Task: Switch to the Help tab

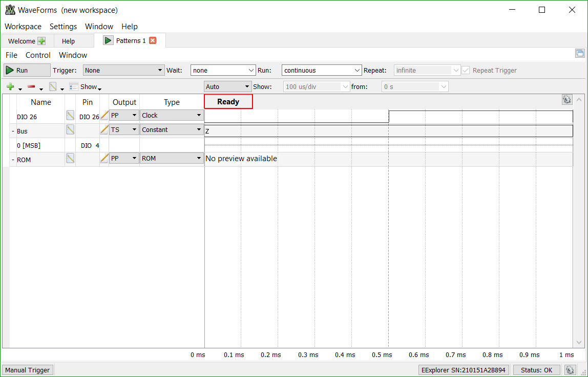Action: pyautogui.click(x=68, y=41)
